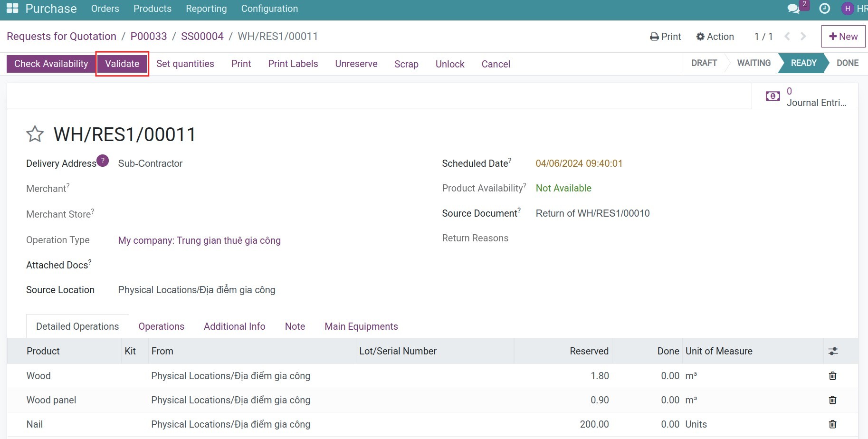868x439 pixels.
Task: Click the Scrap button
Action: [406, 64]
